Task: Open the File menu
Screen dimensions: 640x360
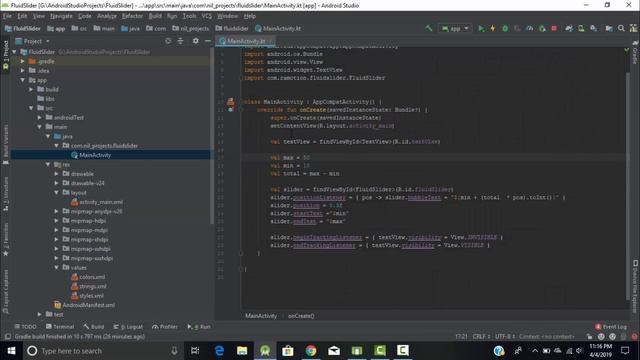Action: pyautogui.click(x=7, y=16)
